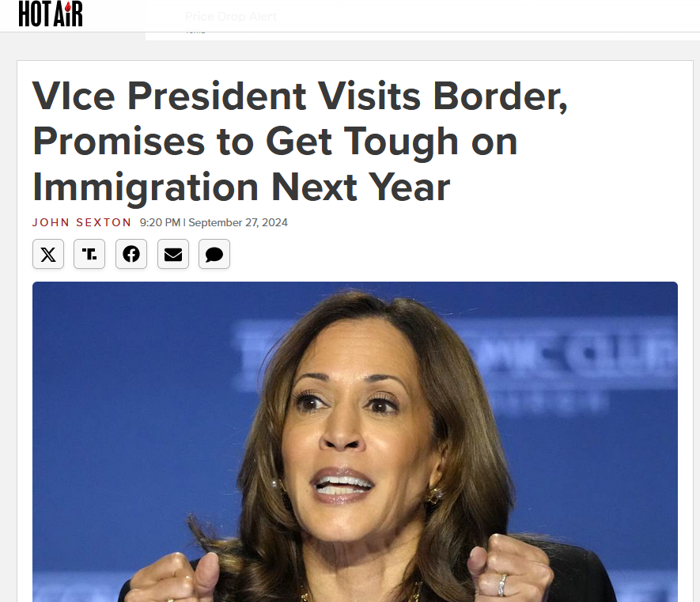
Task: Click the words "Next Year" in the headline
Action: coord(361,187)
